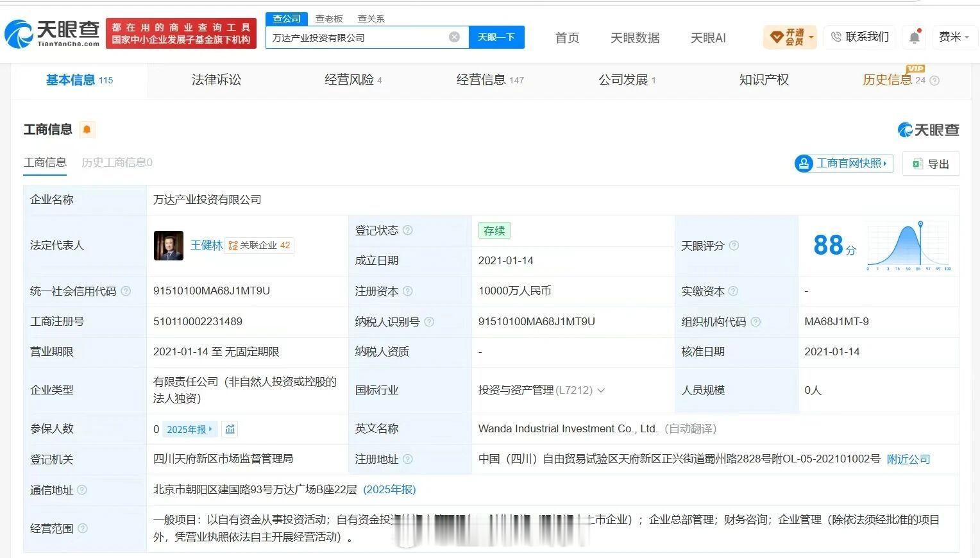
Task: Show the help tip for 注册资本
Action: pos(407,291)
